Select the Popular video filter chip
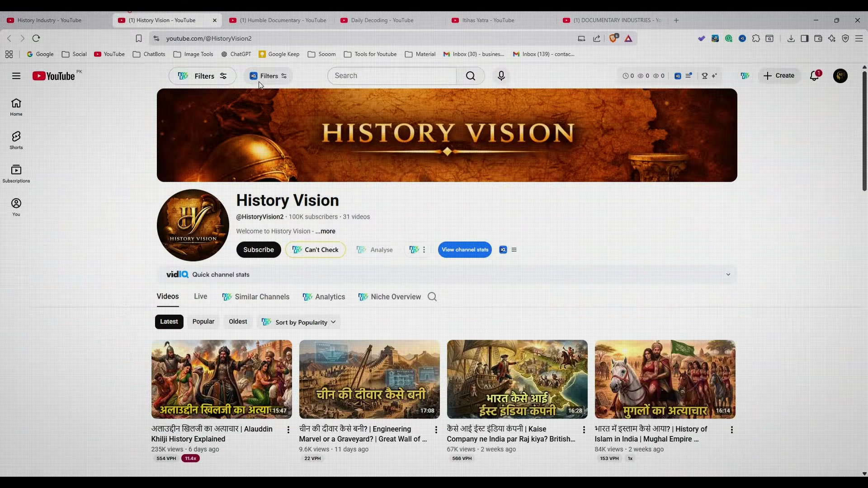The height and width of the screenshot is (488, 868). click(203, 322)
